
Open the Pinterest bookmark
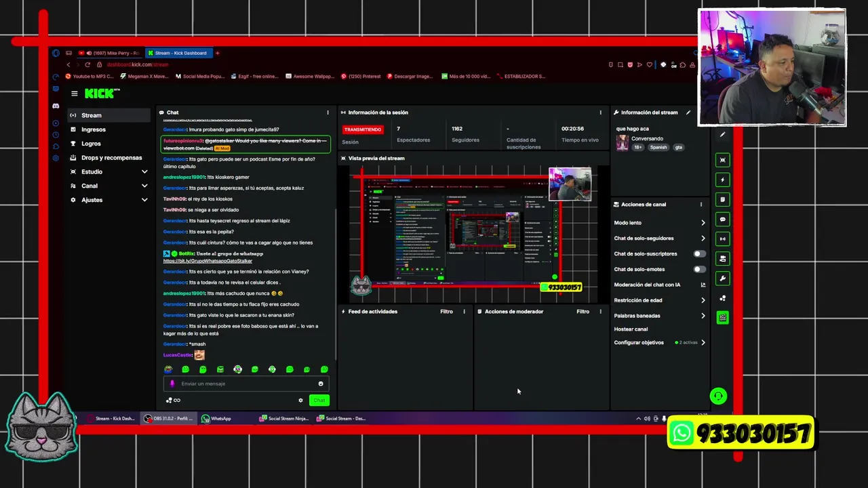click(x=361, y=77)
